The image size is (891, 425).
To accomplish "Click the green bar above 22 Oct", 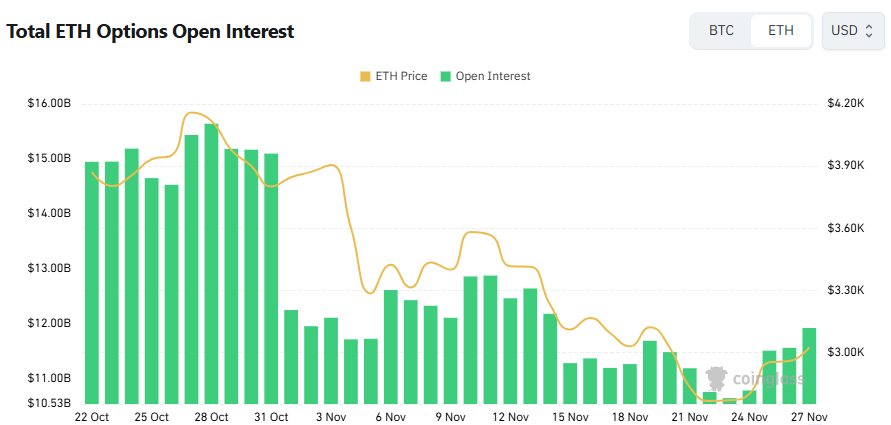I will (92, 282).
